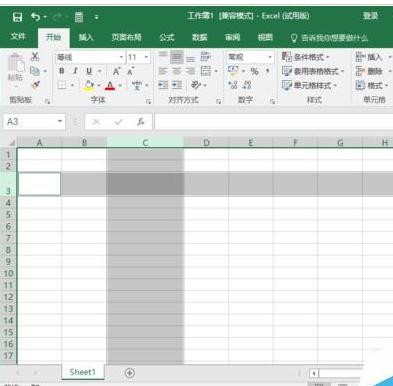This screenshot has height=386, width=393.
Task: Toggle Bold formatting
Action: 62,71
